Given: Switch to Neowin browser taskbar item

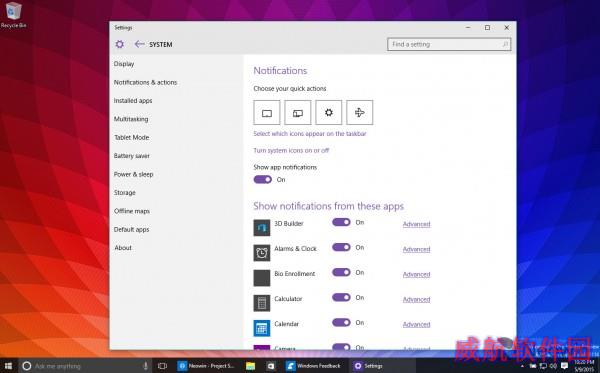Looking at the screenshot, I should 207,366.
